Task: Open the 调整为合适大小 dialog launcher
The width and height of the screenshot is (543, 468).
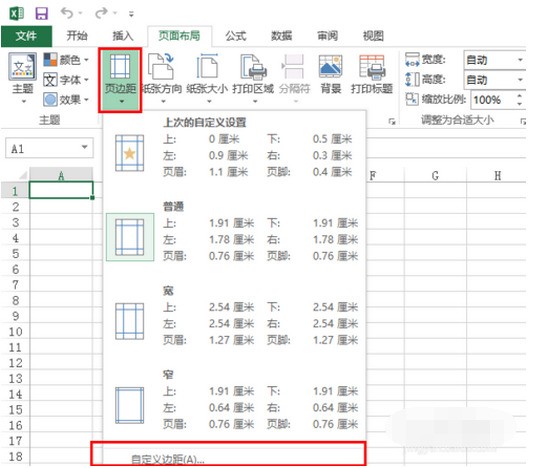Action: (523, 121)
